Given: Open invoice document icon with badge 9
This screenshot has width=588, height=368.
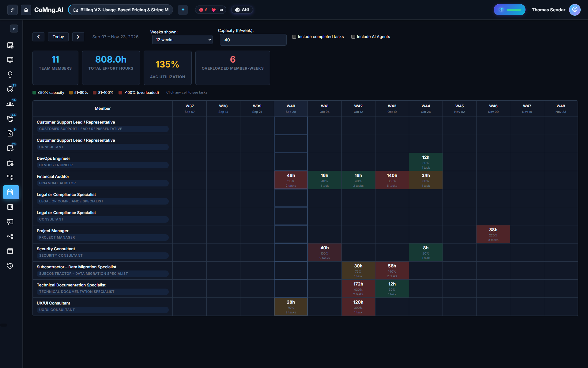Looking at the screenshot, I should (x=10, y=133).
